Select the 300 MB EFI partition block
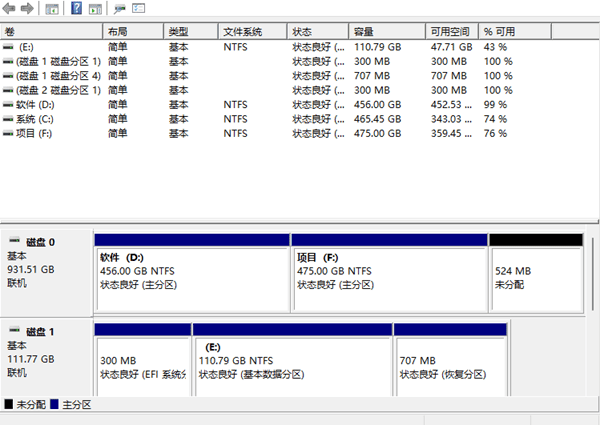 point(143,360)
